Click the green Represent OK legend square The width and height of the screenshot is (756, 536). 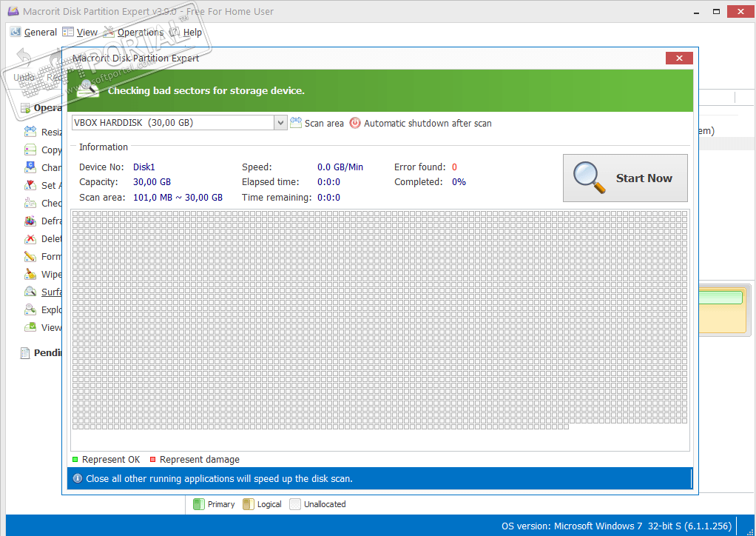[75, 459]
